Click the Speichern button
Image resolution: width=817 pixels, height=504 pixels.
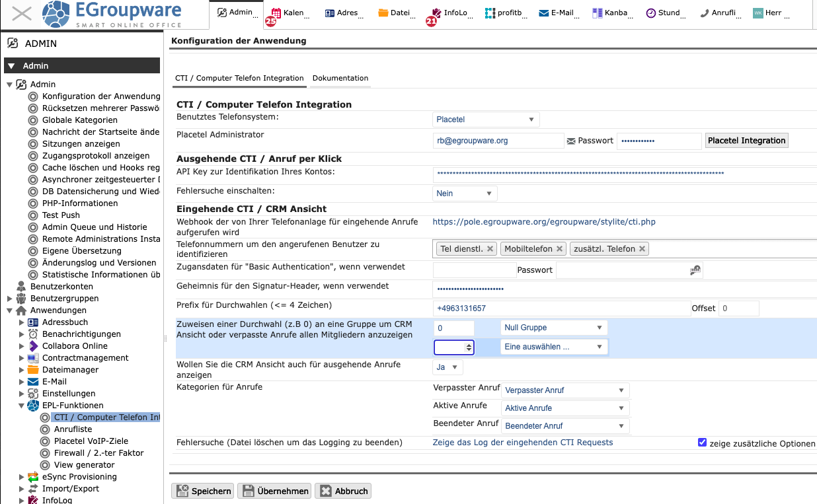(203, 491)
